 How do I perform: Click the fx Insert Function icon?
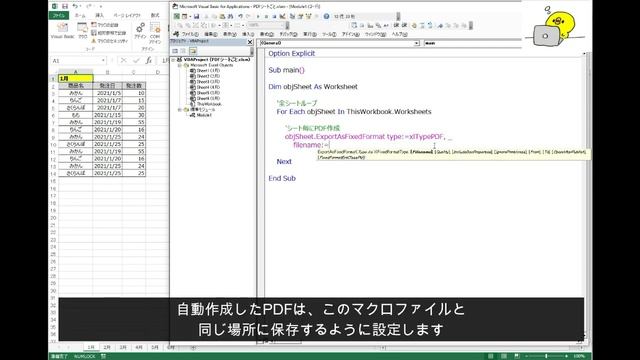click(x=149, y=60)
